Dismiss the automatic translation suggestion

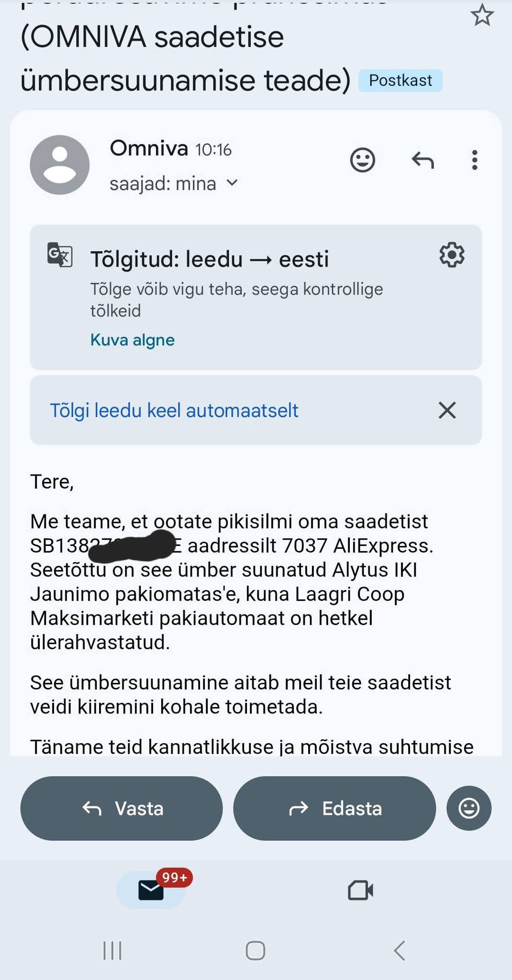(447, 411)
